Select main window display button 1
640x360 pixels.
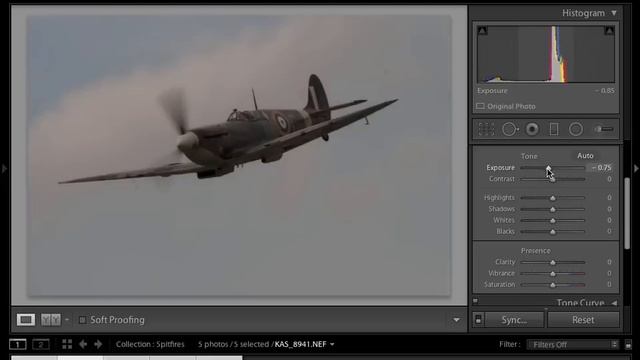(x=18, y=344)
